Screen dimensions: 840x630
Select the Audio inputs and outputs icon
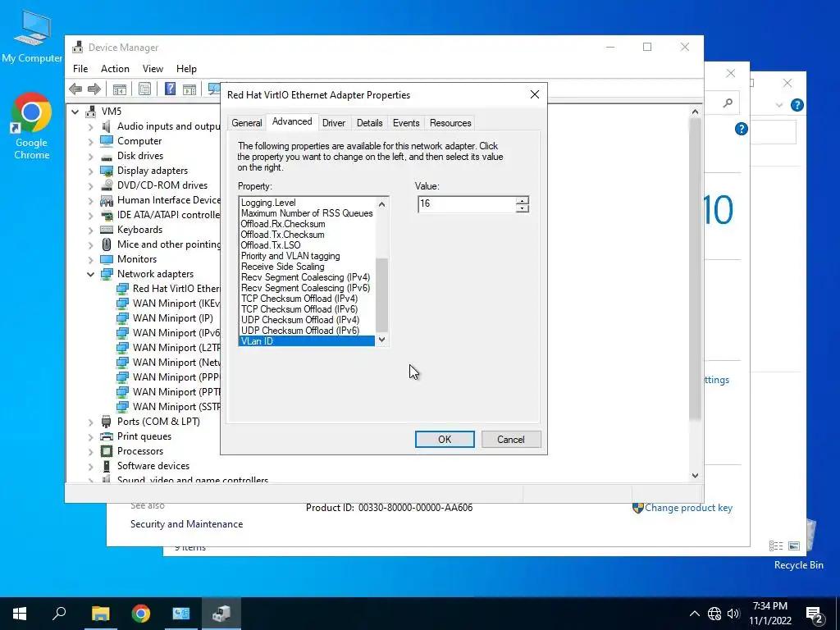click(107, 126)
